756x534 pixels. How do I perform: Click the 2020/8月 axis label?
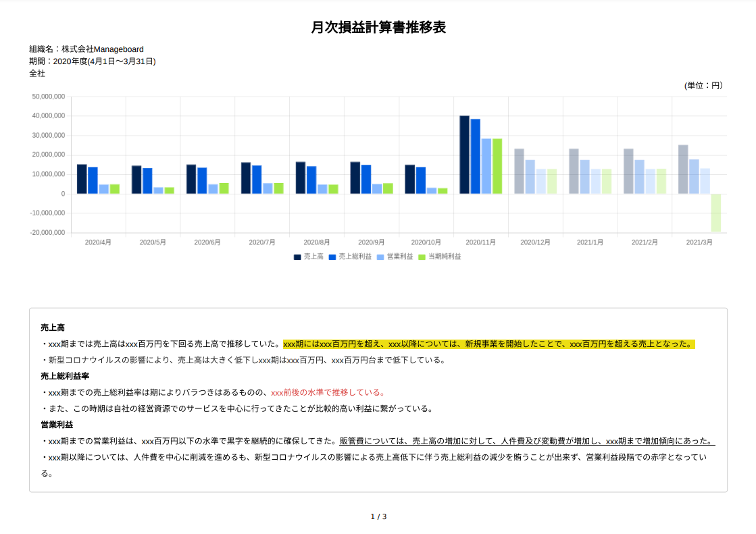(317, 242)
